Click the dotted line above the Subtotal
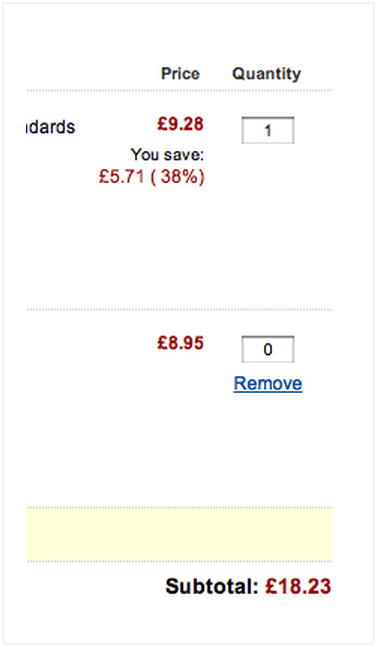The width and height of the screenshot is (377, 647). (179, 561)
